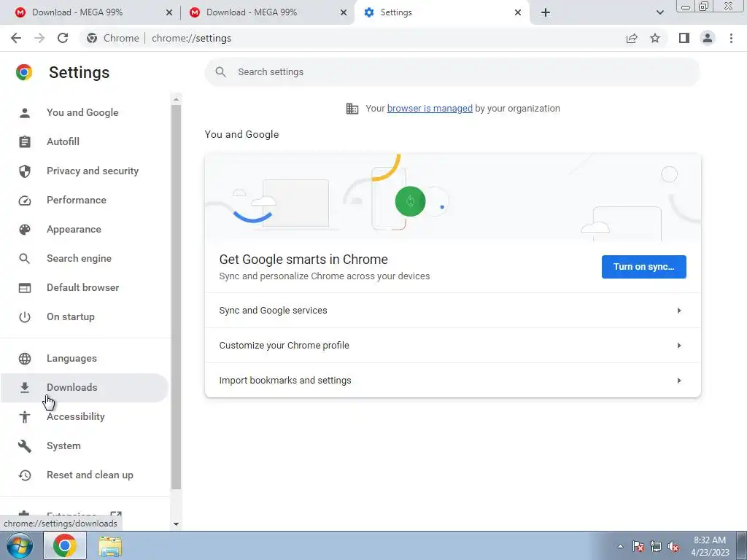Click the Appearance palette icon
Image resolution: width=747 pixels, height=560 pixels.
(25, 230)
